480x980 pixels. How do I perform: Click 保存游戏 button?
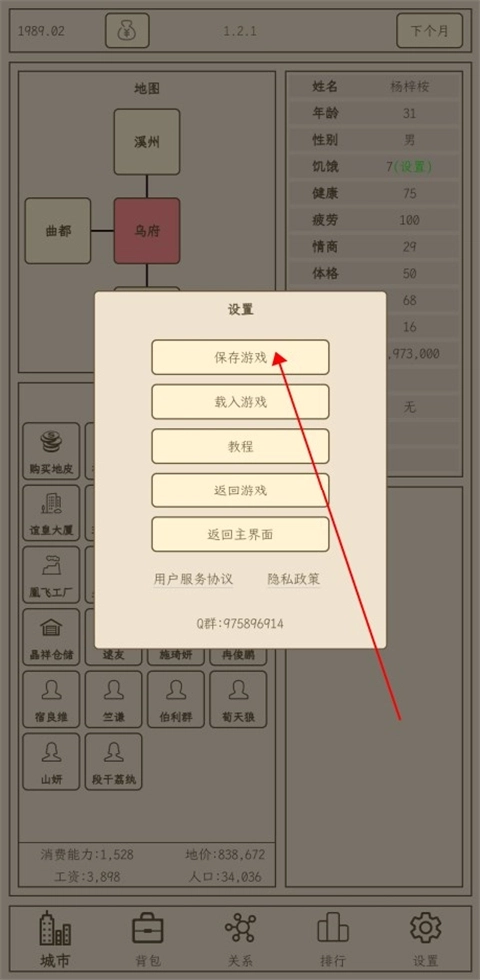240,357
